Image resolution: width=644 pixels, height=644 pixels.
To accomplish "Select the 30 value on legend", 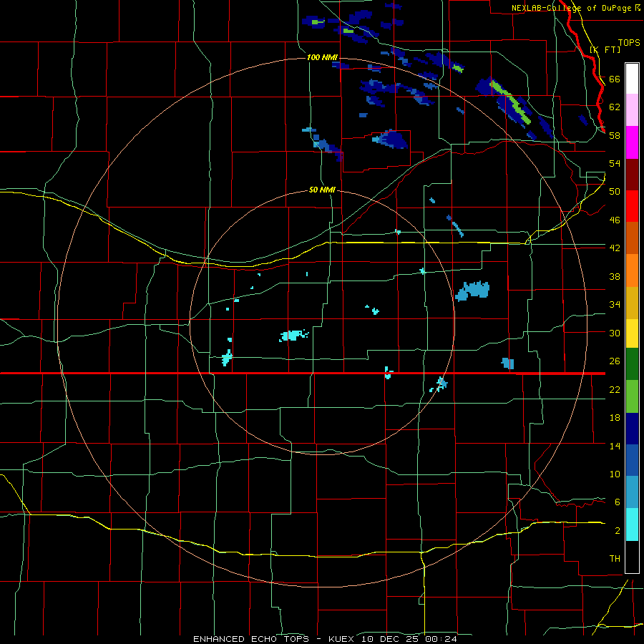I will tap(615, 333).
